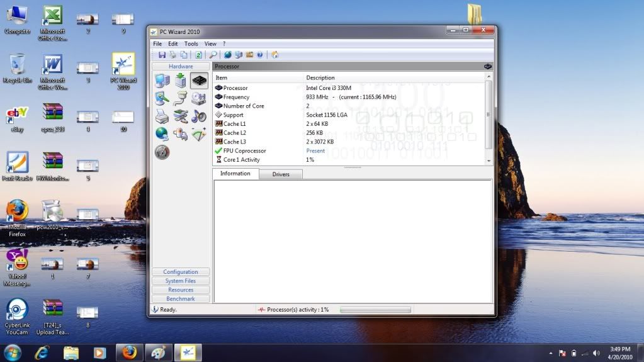Image resolution: width=644 pixels, height=362 pixels.
Task: Click the PC Wizard 2010 desktop shortcut
Action: pyautogui.click(x=123, y=71)
